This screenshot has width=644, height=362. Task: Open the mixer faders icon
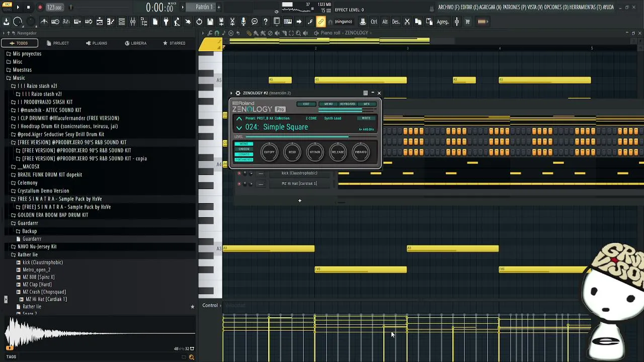(x=133, y=22)
